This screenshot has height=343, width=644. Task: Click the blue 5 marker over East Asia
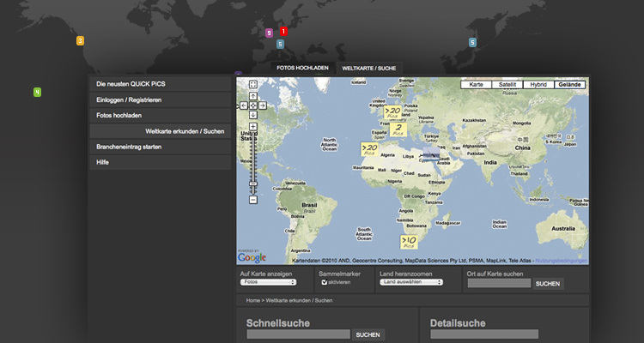point(472,42)
